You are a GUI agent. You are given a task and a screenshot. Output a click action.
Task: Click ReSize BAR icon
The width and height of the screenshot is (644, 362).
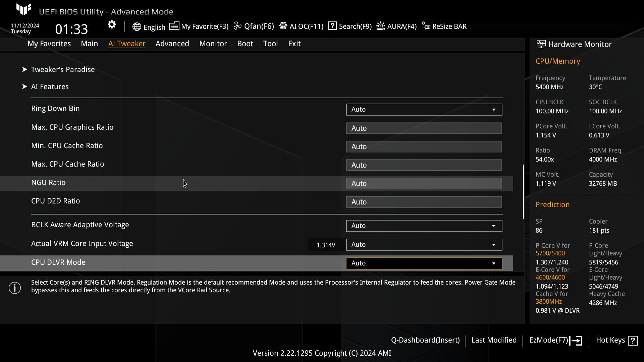click(x=426, y=26)
